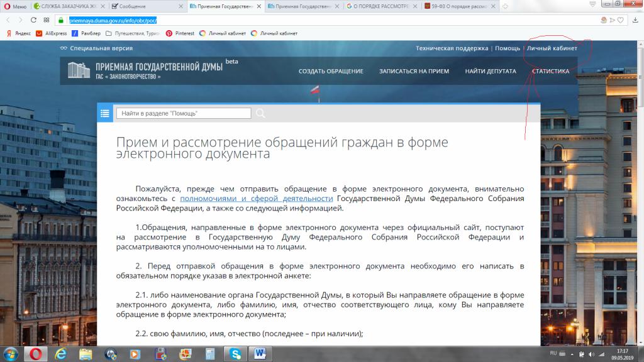Open the Opera "Меню" button
Screen dimensions: 644x362
15,6
